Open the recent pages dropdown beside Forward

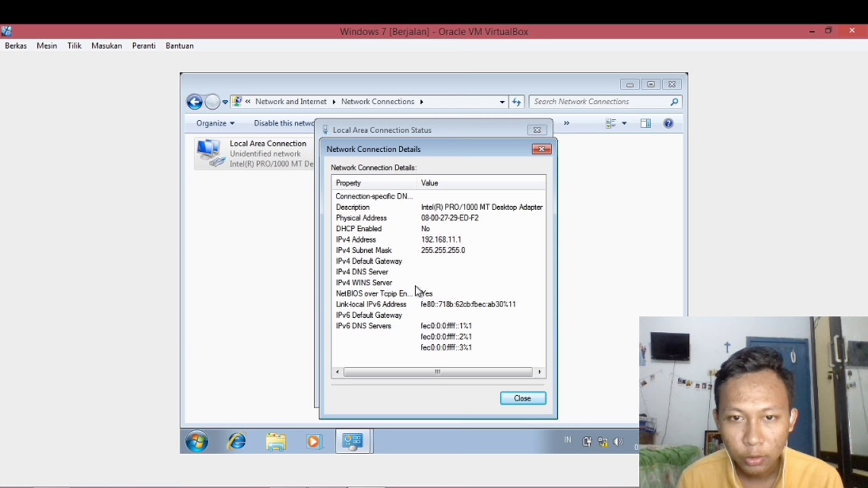tap(225, 102)
